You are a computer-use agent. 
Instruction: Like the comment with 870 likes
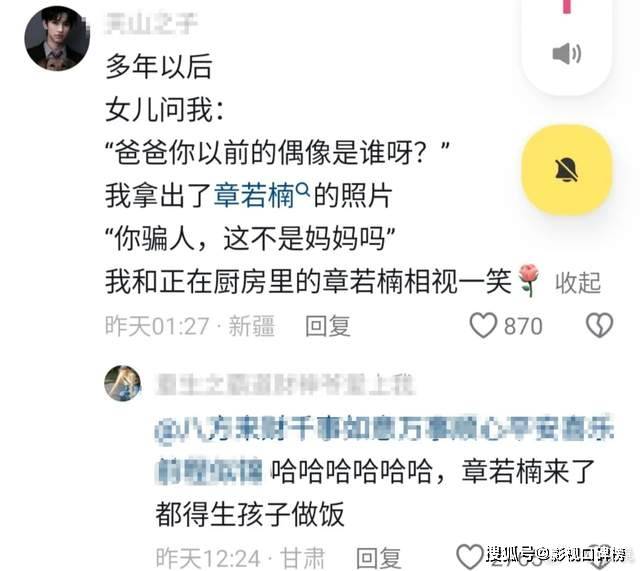483,325
